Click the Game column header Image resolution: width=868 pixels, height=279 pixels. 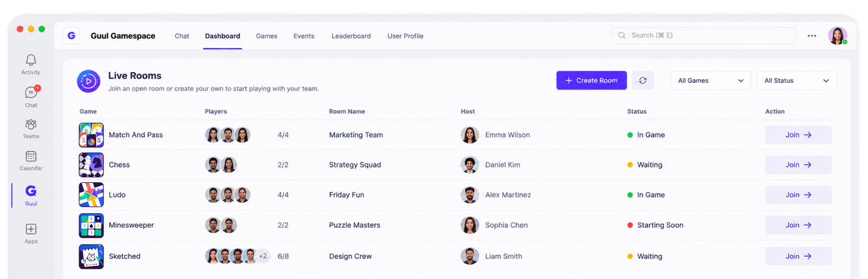point(88,112)
